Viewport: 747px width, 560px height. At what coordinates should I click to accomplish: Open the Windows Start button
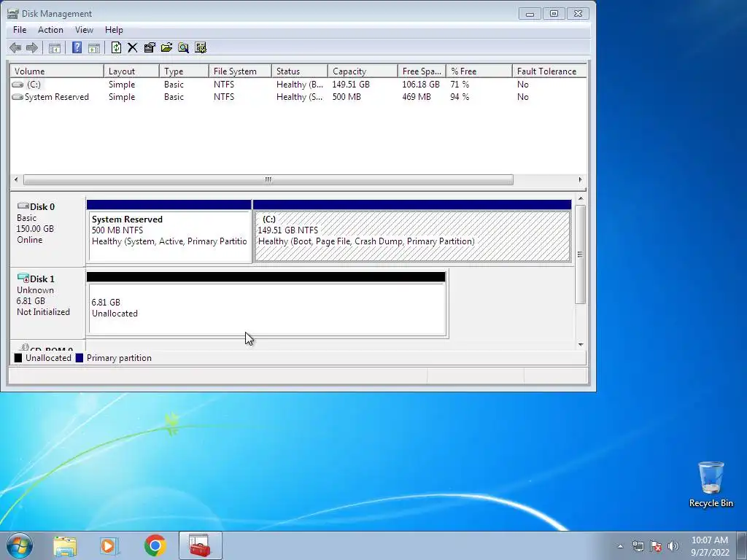(20, 545)
